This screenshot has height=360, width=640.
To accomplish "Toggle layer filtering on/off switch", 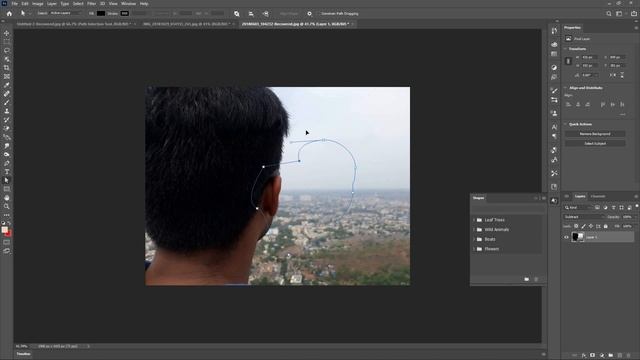I will [637, 207].
